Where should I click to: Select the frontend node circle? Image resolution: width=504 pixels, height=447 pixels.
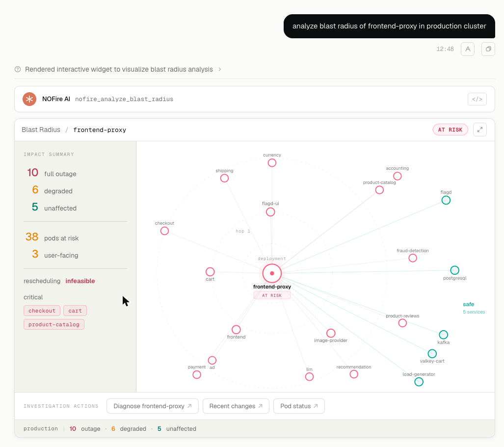tap(236, 329)
